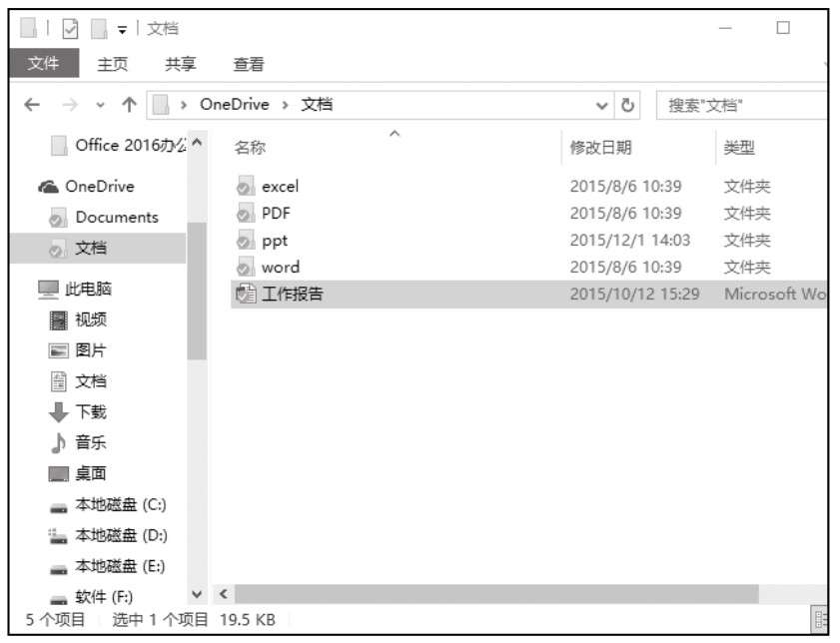The height and width of the screenshot is (643, 840).
Task: Select 文档 under OneDrive in sidebar
Action: 98,248
